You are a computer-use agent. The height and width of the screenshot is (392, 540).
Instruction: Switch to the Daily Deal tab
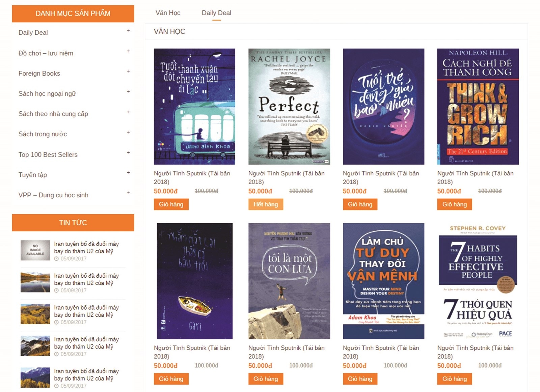pos(216,13)
